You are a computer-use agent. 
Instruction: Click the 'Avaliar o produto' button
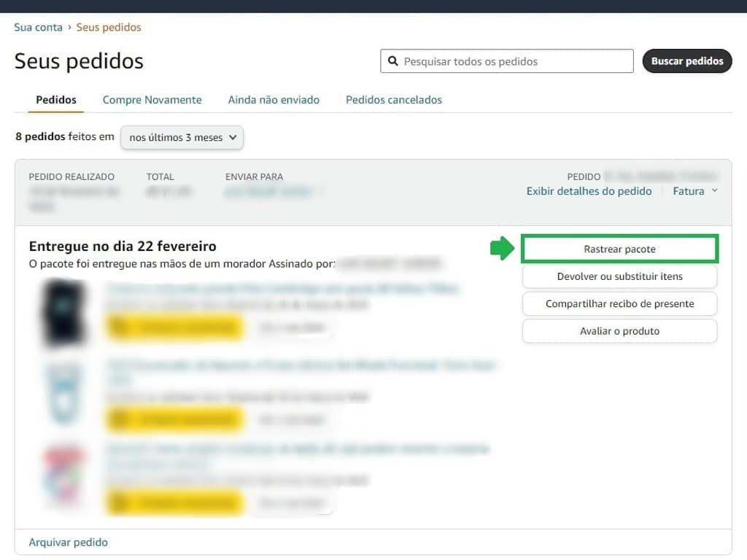click(x=619, y=331)
